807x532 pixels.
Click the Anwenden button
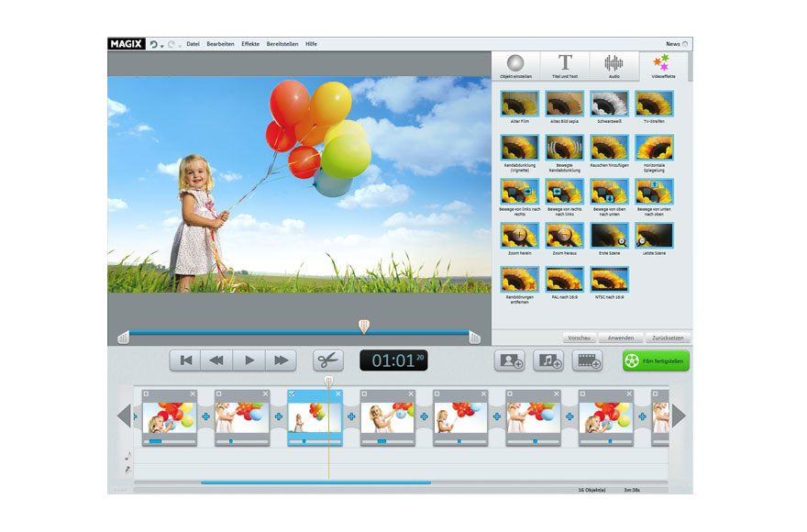coord(621,338)
